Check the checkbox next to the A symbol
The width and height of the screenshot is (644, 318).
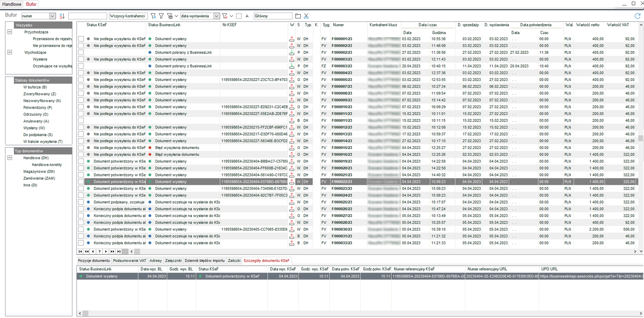tap(239, 16)
